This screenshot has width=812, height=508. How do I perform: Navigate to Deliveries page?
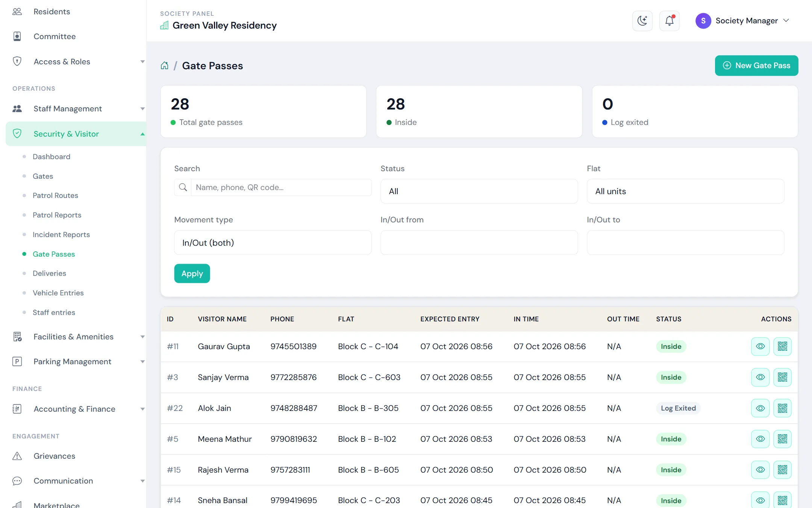coord(49,274)
